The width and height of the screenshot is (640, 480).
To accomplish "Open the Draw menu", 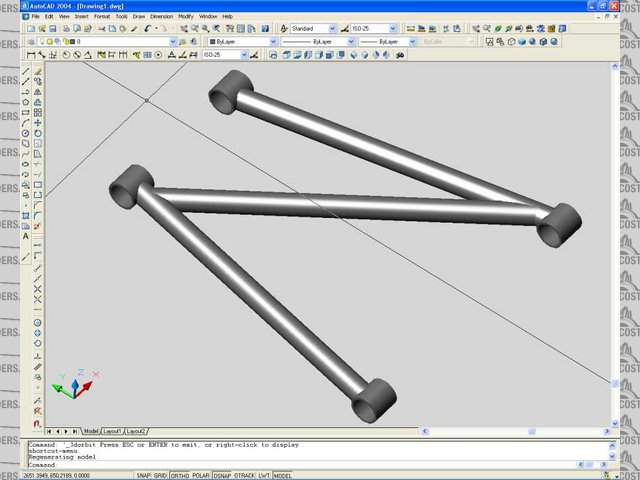I will coord(139,17).
